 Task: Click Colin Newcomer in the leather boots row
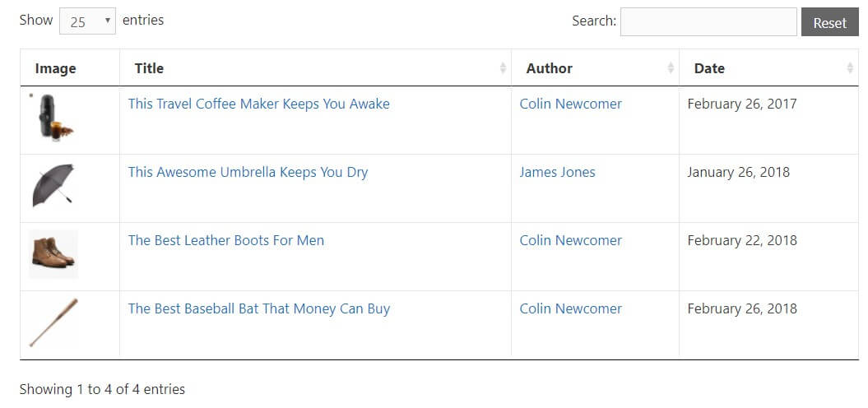570,241
